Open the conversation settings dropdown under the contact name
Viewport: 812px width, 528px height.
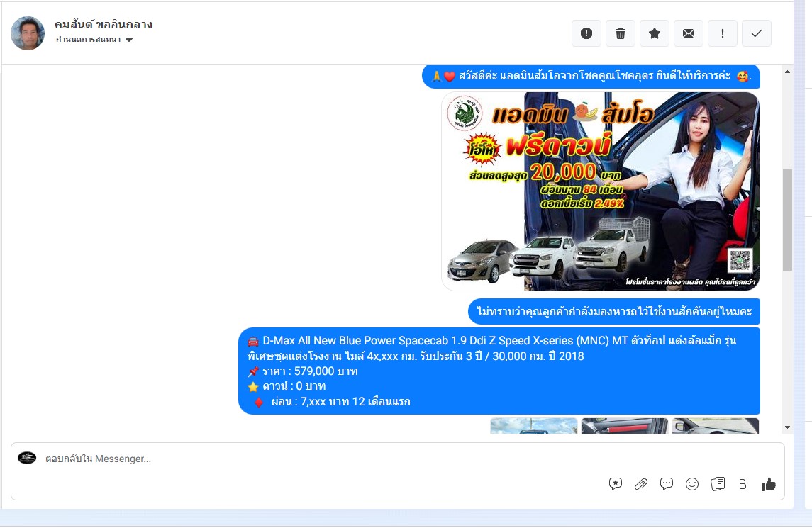point(94,40)
